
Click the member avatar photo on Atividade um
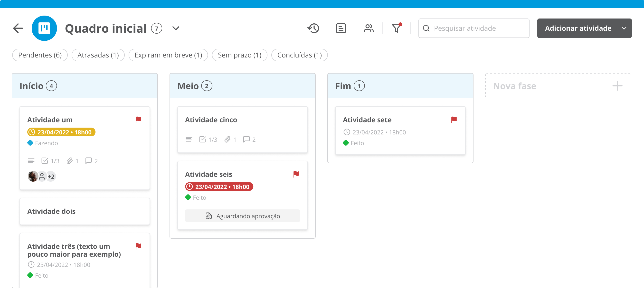coord(33,177)
